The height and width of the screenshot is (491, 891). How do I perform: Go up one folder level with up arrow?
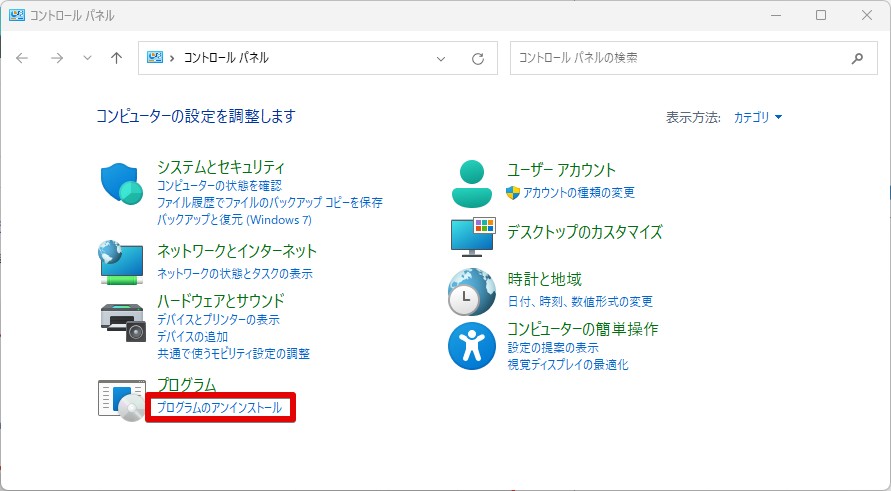[116, 58]
